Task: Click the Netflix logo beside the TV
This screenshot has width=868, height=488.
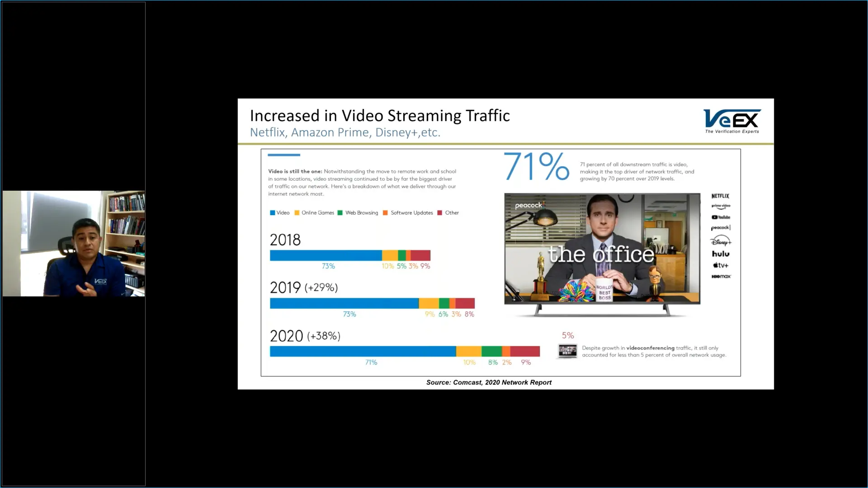Action: pyautogui.click(x=720, y=196)
